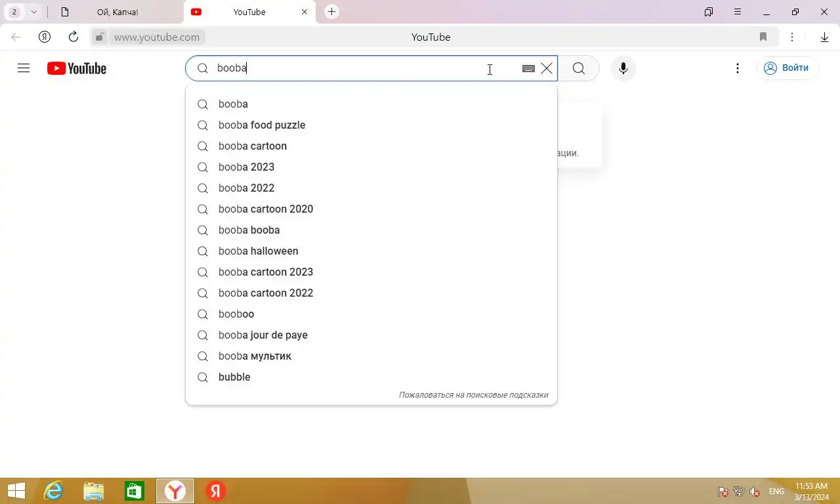The width and height of the screenshot is (840, 504).
Task: Open the taskbar clock and date
Action: pyautogui.click(x=811, y=492)
